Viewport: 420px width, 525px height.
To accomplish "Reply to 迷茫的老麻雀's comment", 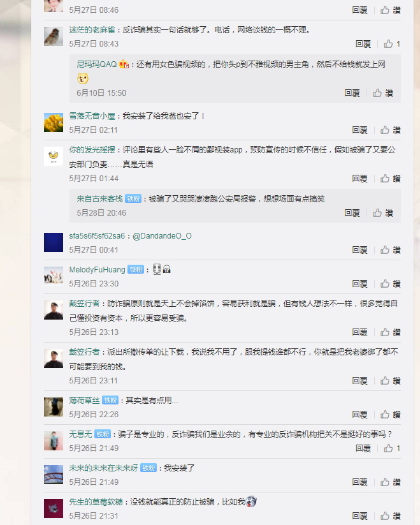I will (363, 44).
